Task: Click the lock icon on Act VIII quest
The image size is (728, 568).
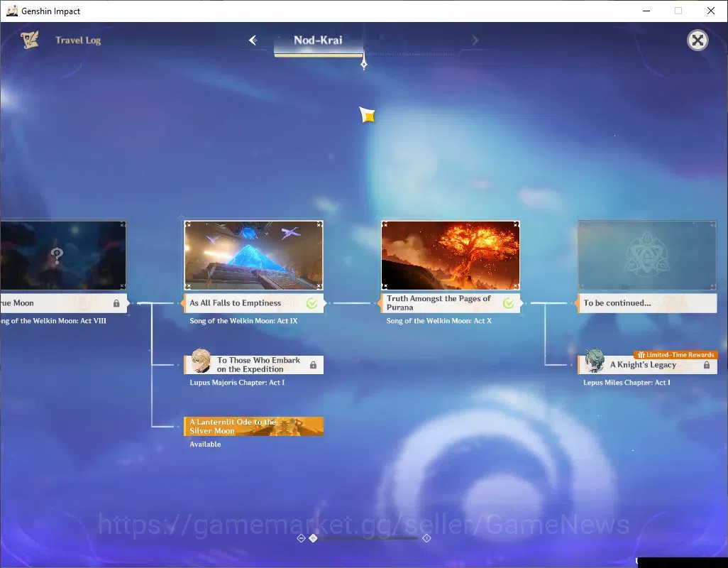Action: pyautogui.click(x=116, y=303)
